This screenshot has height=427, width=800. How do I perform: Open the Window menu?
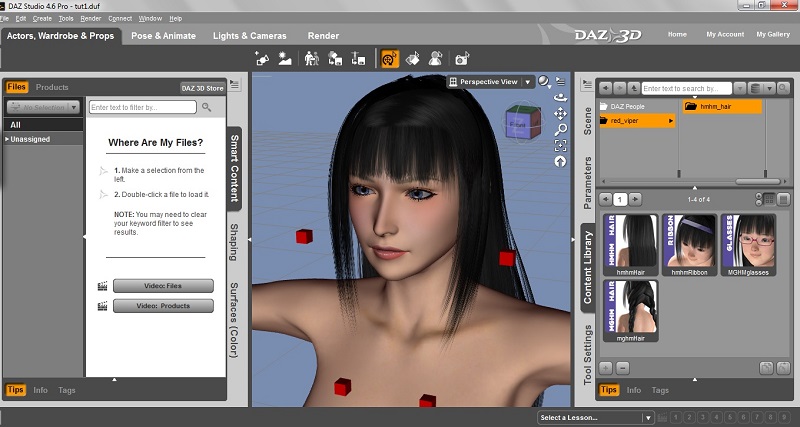pos(151,18)
